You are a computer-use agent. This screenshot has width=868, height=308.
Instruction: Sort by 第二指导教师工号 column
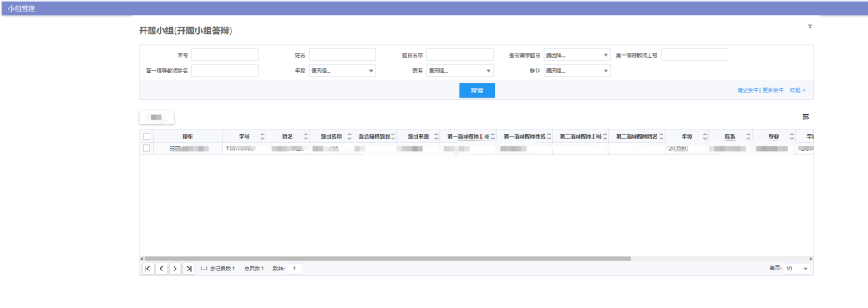pyautogui.click(x=605, y=137)
